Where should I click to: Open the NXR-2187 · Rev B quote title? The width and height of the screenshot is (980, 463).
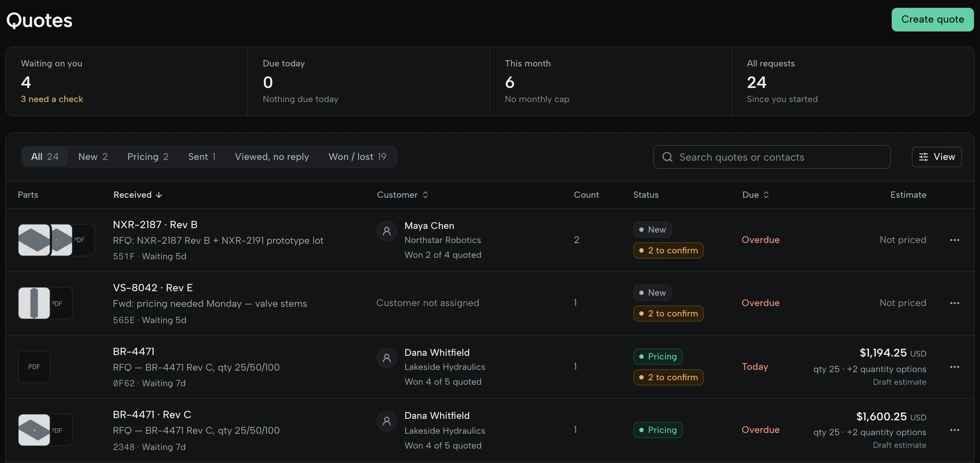pyautogui.click(x=155, y=225)
